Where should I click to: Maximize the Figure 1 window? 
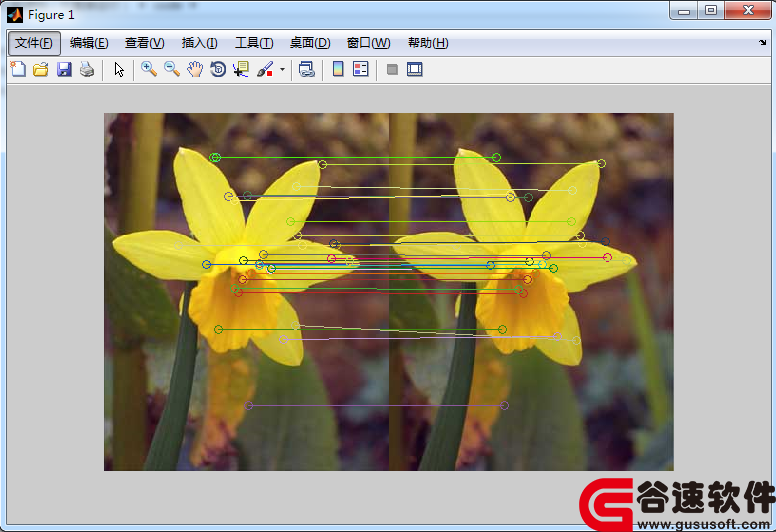pyautogui.click(x=711, y=10)
